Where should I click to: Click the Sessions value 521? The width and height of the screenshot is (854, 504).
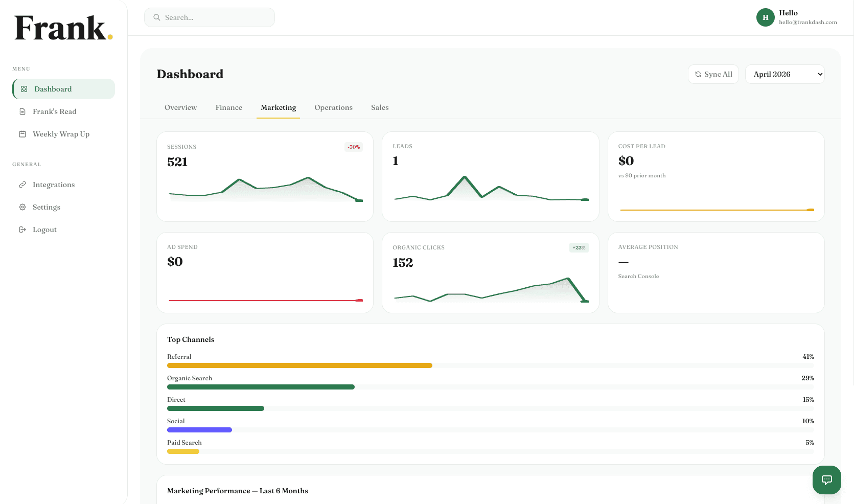177,162
